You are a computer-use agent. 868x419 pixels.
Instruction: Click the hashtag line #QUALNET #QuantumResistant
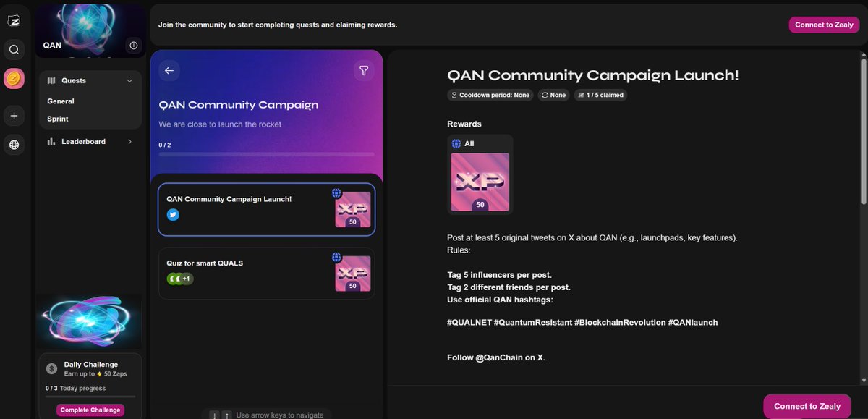(582, 322)
